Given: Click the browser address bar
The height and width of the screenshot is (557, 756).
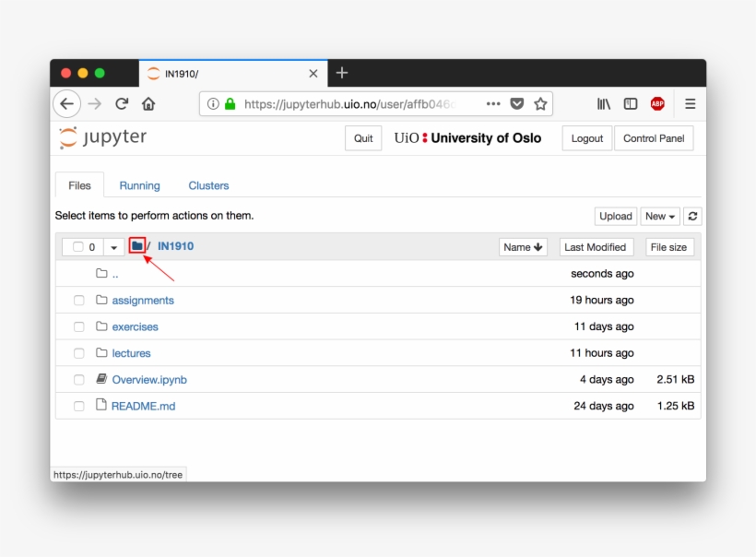Looking at the screenshot, I should tap(369, 103).
